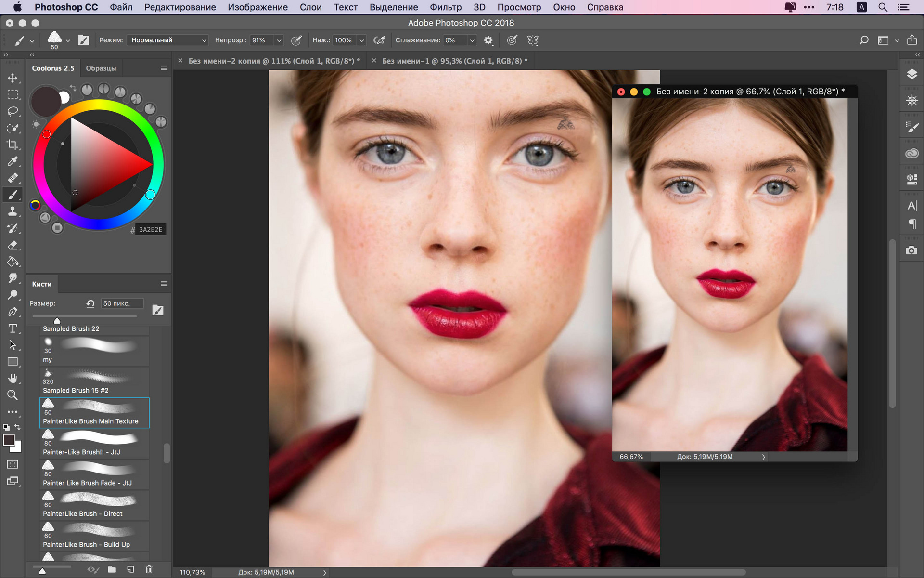Open blend mode dropdown Нормальный

(x=167, y=40)
